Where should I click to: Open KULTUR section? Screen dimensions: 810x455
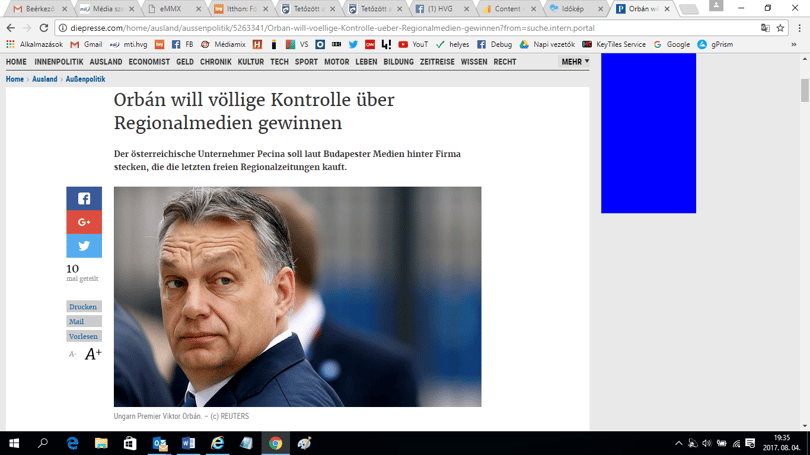(x=251, y=61)
